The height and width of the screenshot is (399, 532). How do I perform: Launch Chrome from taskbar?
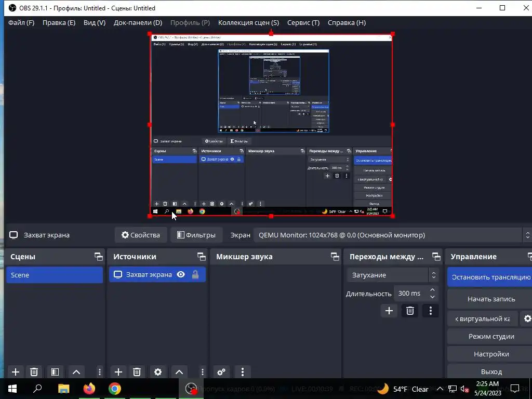click(x=115, y=389)
